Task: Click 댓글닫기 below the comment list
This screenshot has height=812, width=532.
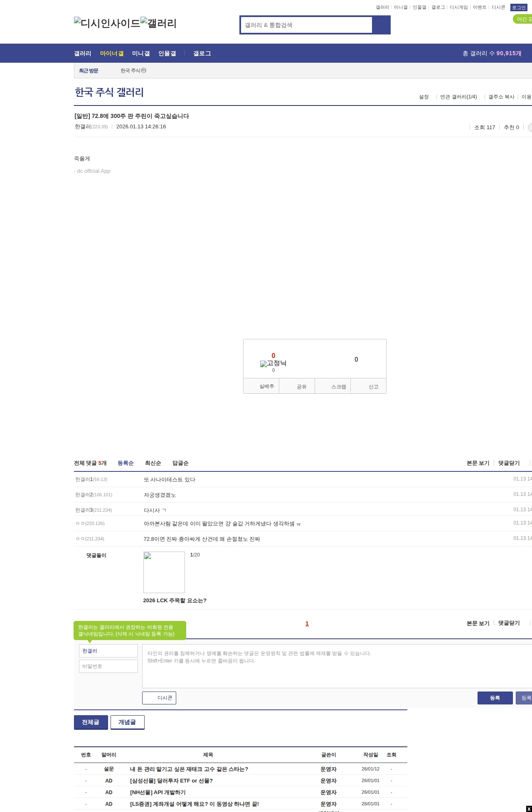Action: (x=509, y=623)
